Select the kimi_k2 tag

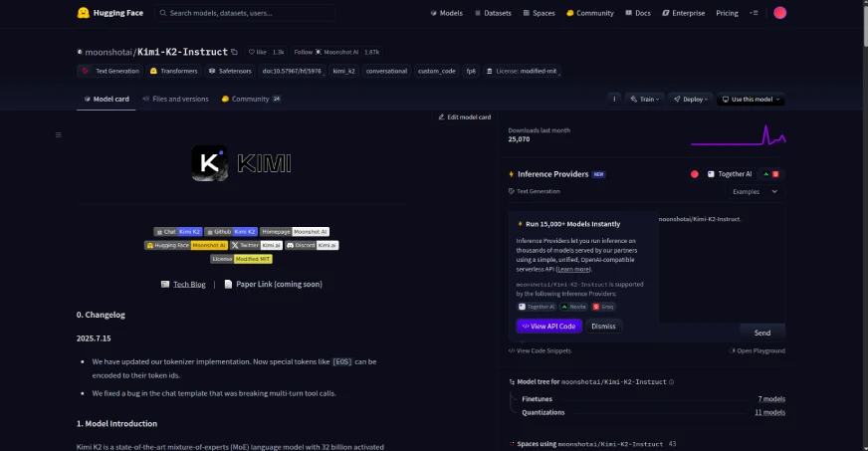pyautogui.click(x=343, y=71)
